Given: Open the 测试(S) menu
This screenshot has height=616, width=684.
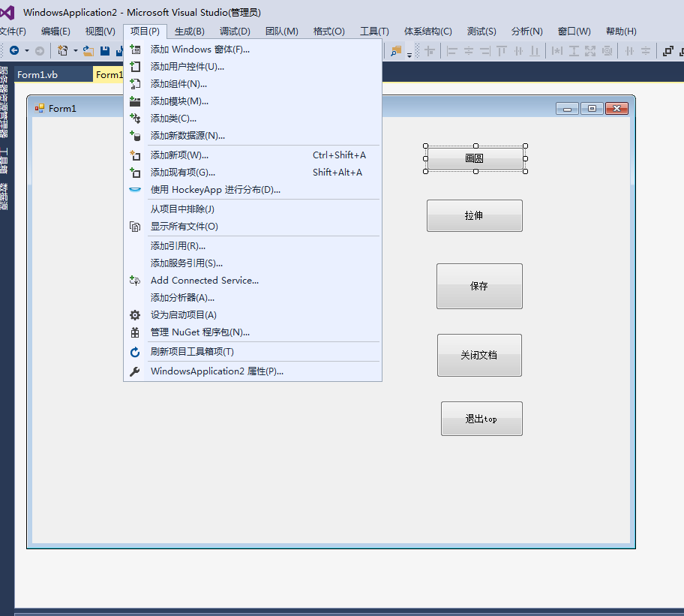Looking at the screenshot, I should tap(481, 32).
